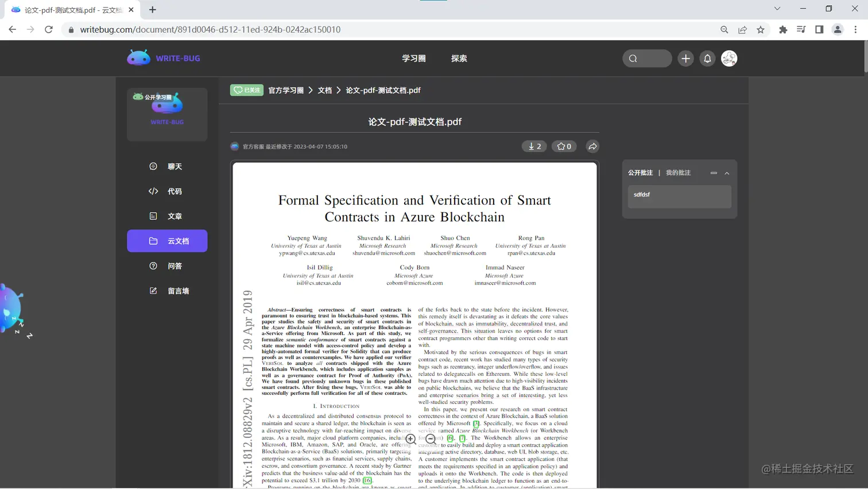Open the tab search dropdown arrow
The image size is (868, 489).
[x=777, y=9]
